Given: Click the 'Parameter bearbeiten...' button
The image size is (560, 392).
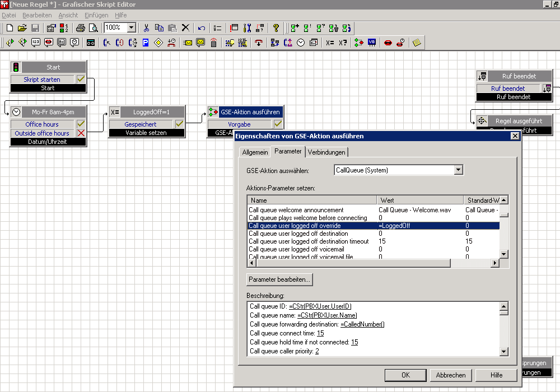Looking at the screenshot, I should [279, 279].
